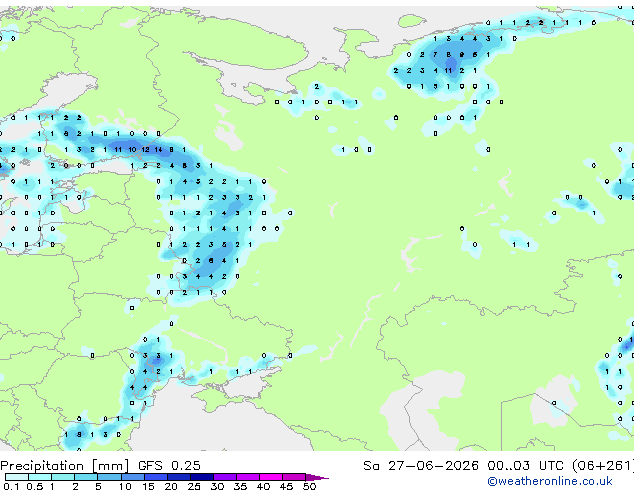Click the above-50 legend arrow tip
This screenshot has width=634, height=490.
tap(317, 477)
